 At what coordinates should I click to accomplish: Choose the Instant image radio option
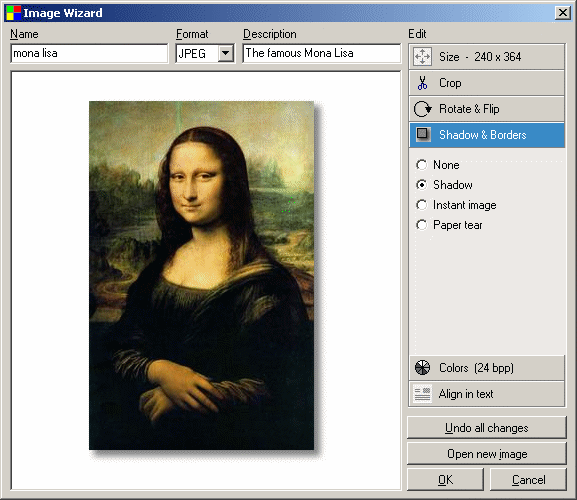coord(422,205)
